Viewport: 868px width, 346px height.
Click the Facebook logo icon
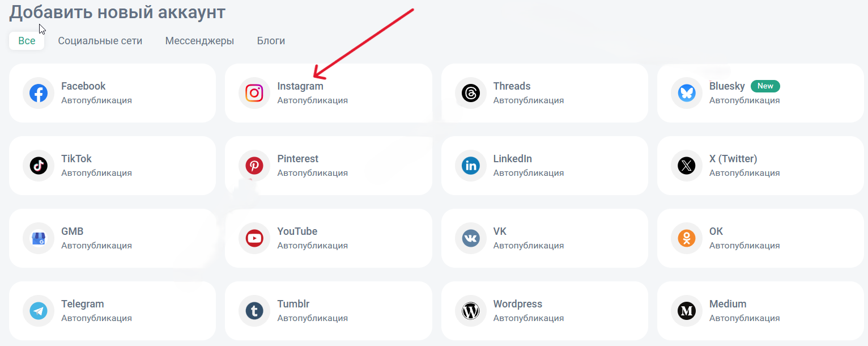pyautogui.click(x=39, y=93)
